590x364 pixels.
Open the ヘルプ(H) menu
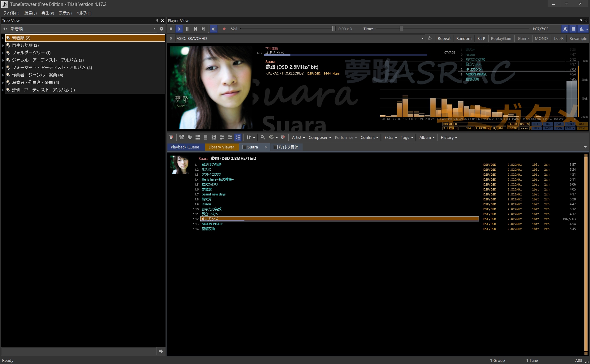click(84, 13)
